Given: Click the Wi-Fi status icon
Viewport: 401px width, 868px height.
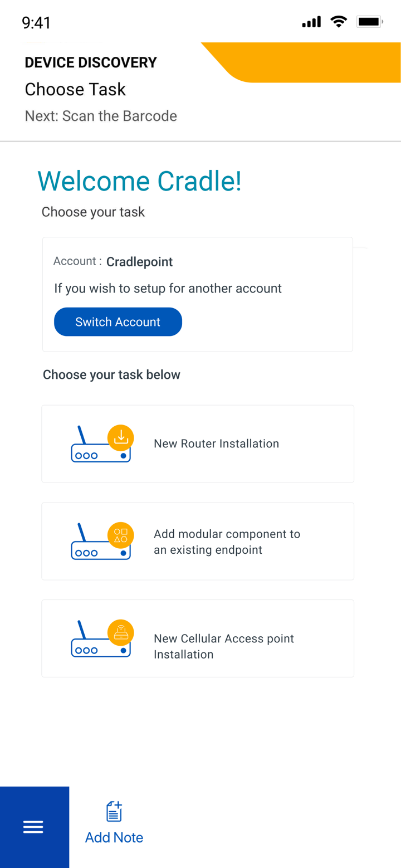Looking at the screenshot, I should (x=339, y=22).
